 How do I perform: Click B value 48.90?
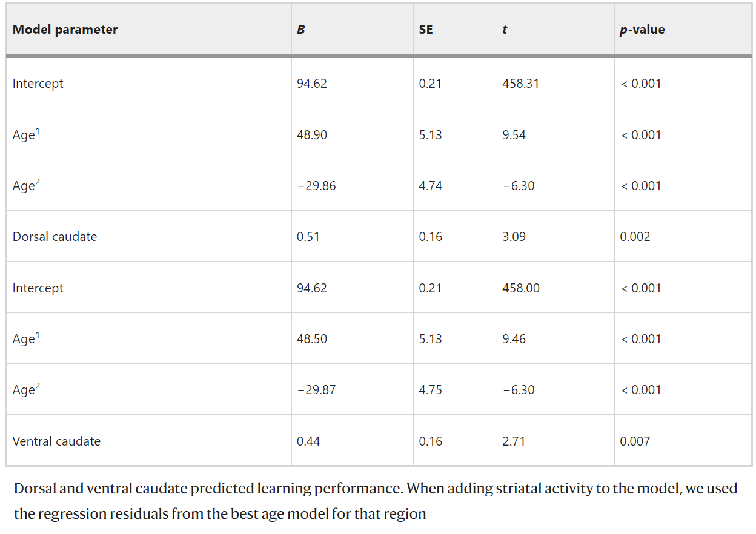coord(311,135)
